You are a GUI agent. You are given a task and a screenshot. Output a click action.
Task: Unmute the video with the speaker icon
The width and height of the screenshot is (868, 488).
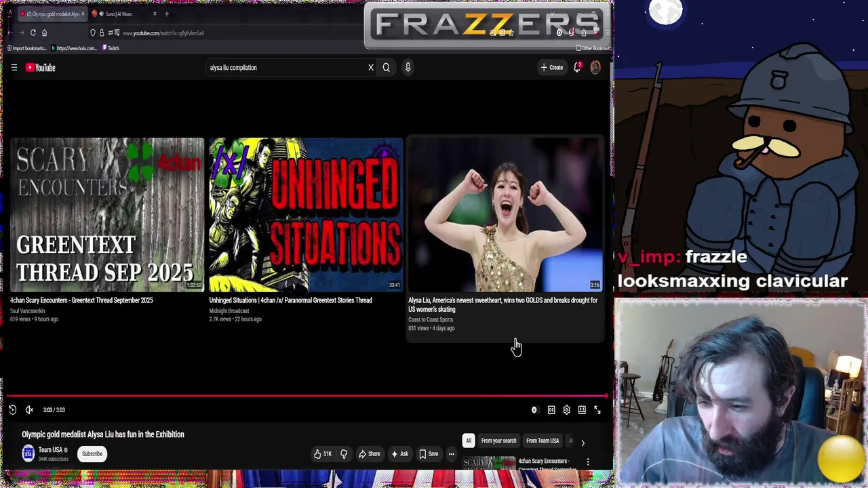pyautogui.click(x=29, y=409)
